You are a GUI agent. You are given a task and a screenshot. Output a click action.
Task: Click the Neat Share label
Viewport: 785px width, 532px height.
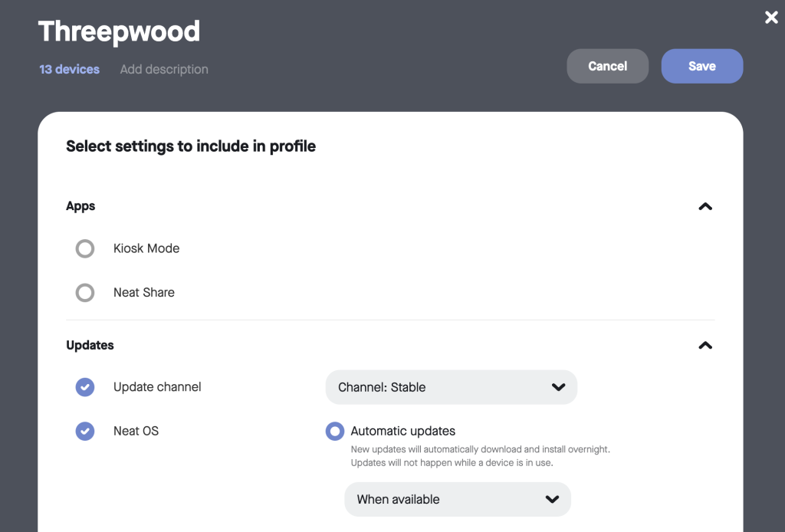point(143,292)
